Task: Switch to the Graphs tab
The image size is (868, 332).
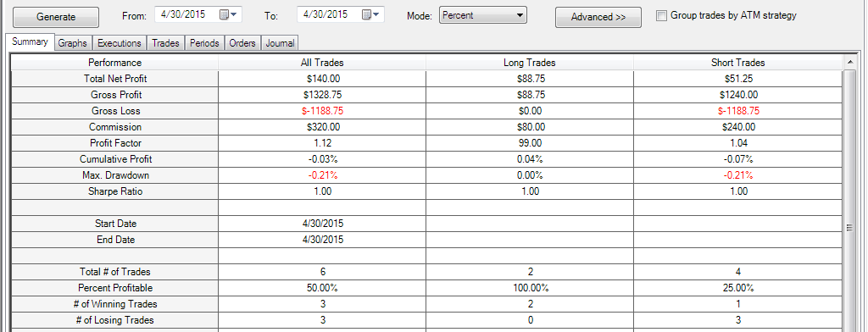Action: coord(73,43)
